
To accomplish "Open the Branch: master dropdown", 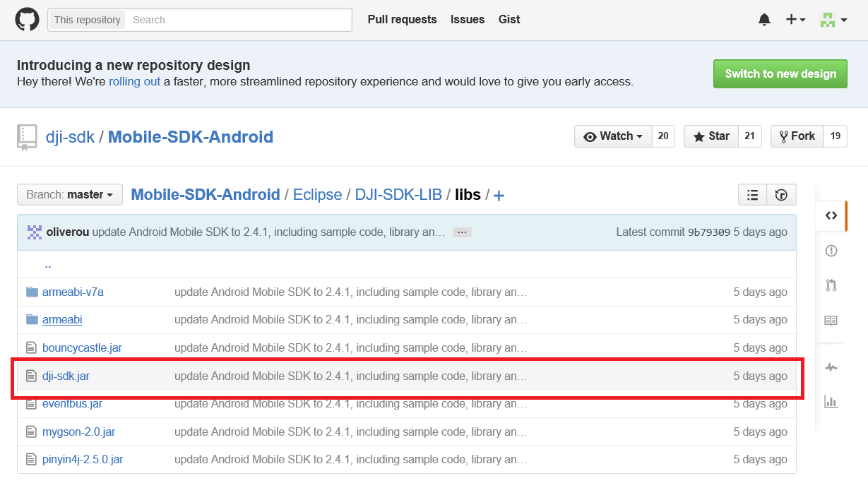I will point(70,195).
